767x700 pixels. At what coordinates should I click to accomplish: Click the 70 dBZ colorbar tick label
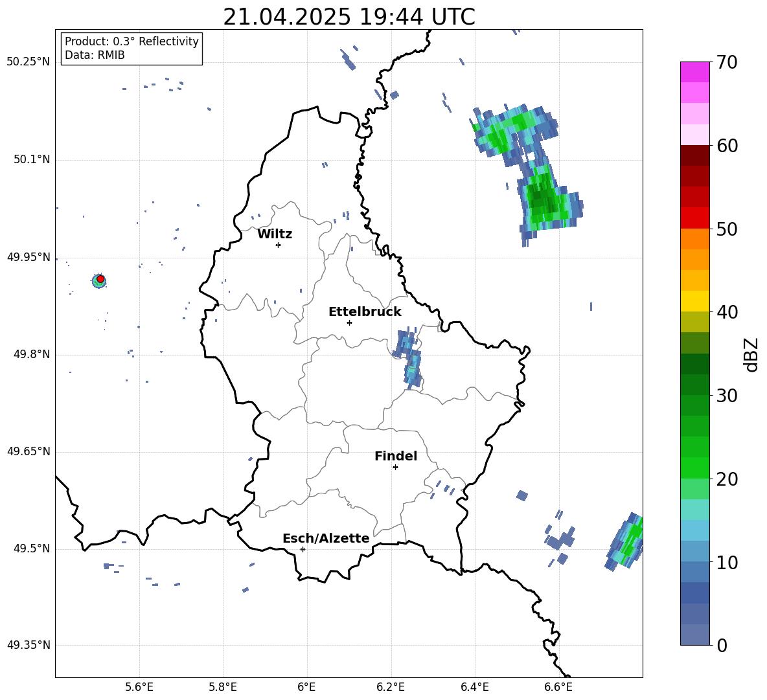(x=727, y=63)
